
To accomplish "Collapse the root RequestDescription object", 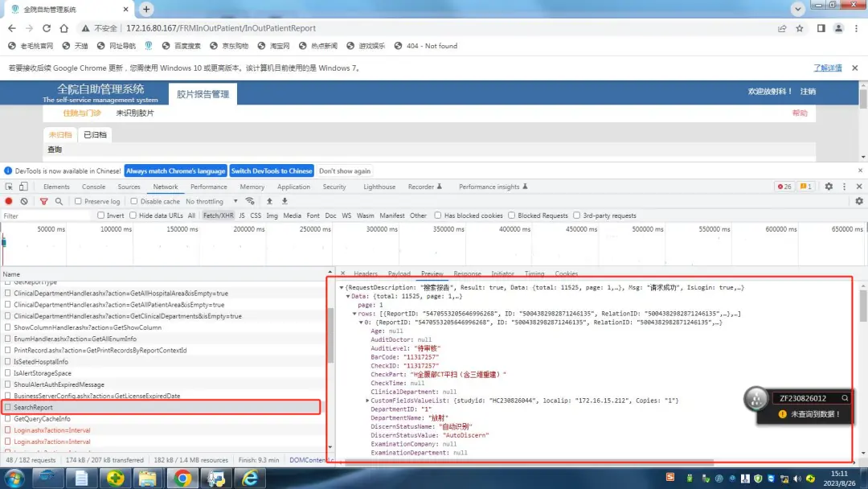I will [341, 287].
